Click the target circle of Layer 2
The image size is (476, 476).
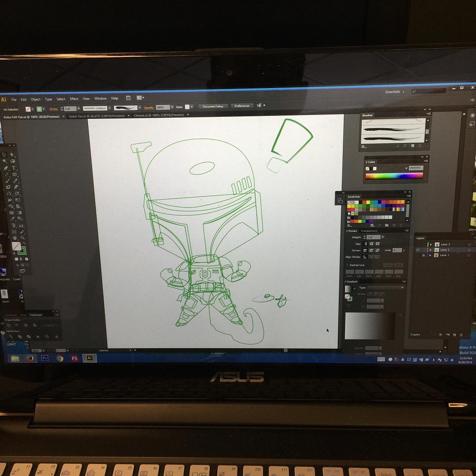(x=469, y=250)
